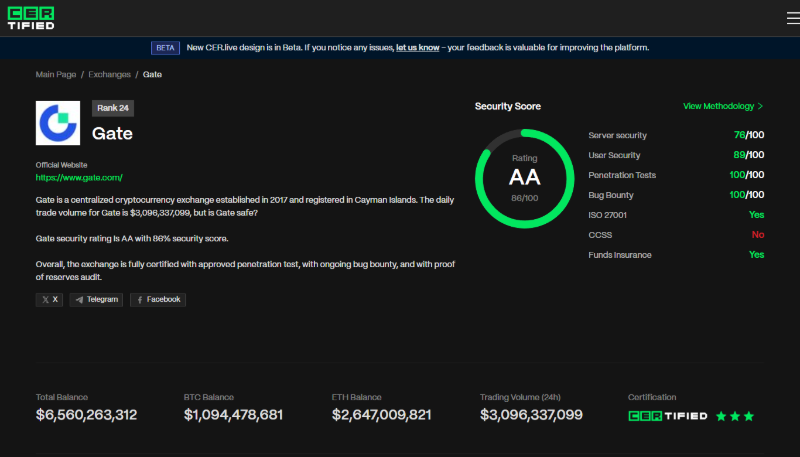Click the X icon in X button
This screenshot has width=800, height=457.
click(45, 300)
